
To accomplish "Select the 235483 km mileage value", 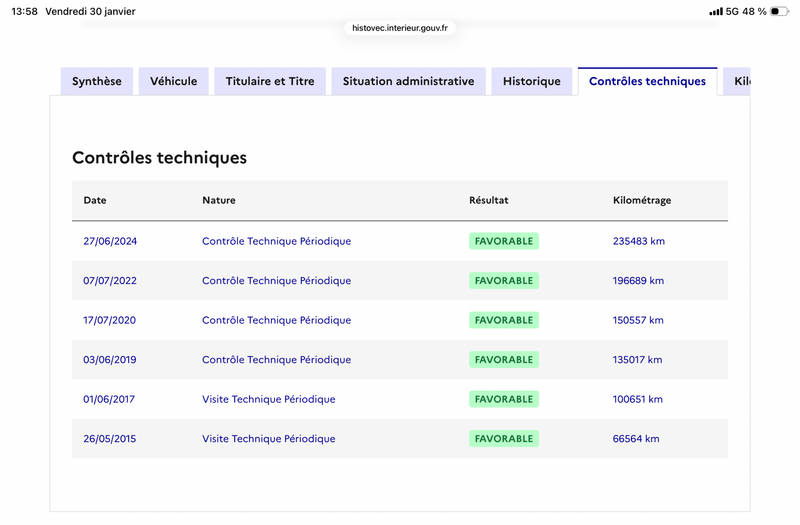I will 638,241.
